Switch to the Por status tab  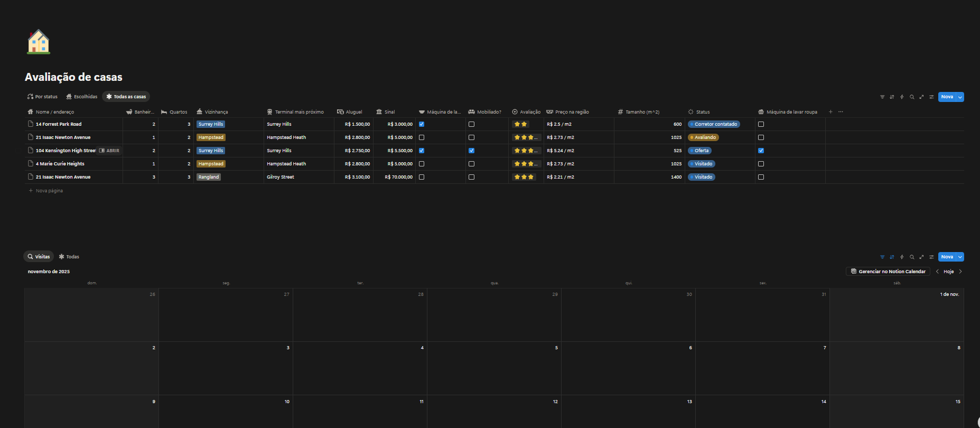42,97
